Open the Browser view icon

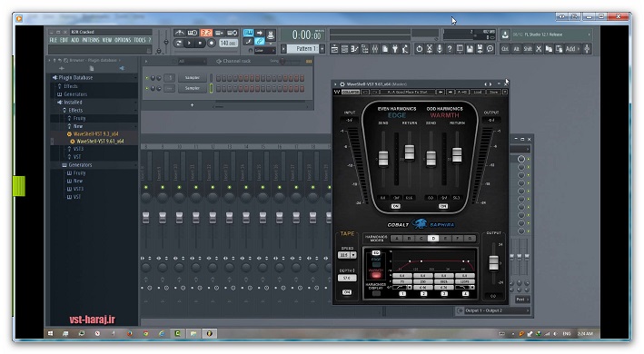click(x=365, y=49)
